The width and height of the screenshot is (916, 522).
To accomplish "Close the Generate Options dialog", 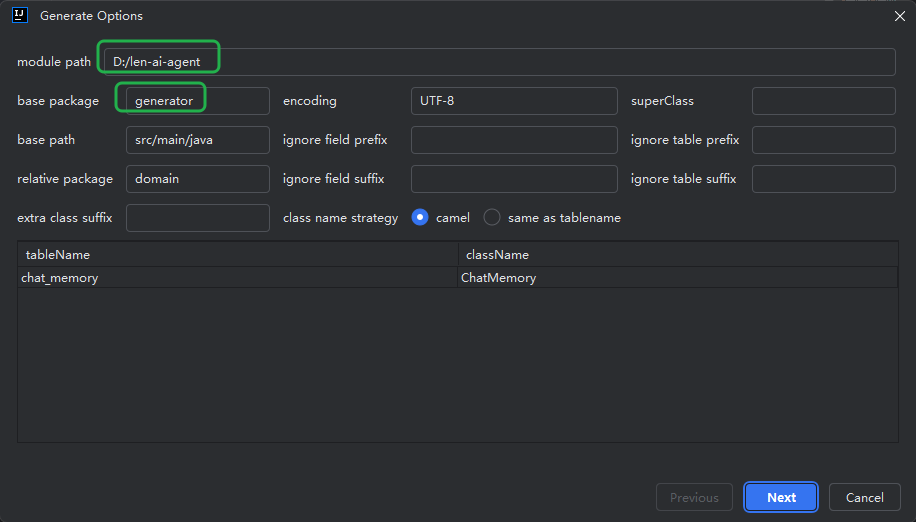I will tap(900, 16).
